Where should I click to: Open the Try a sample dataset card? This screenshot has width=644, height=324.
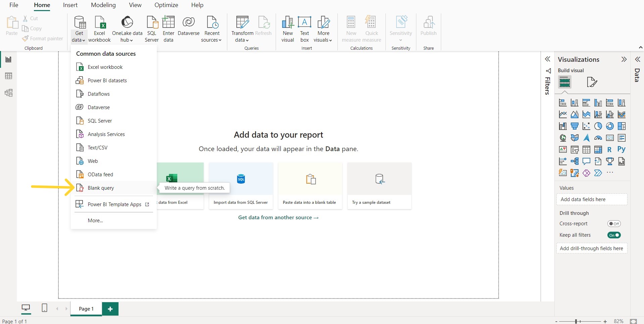click(379, 186)
